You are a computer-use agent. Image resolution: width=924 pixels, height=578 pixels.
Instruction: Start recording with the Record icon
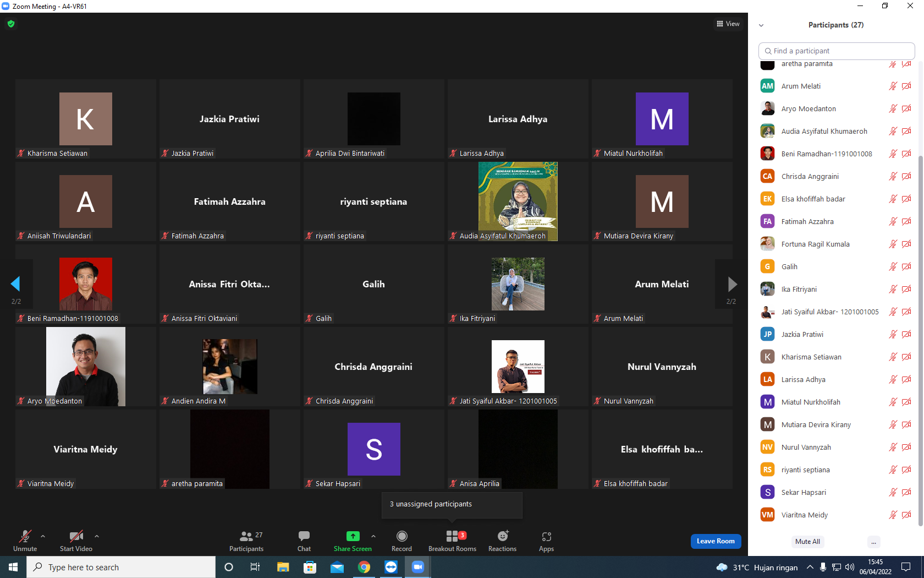click(x=402, y=536)
